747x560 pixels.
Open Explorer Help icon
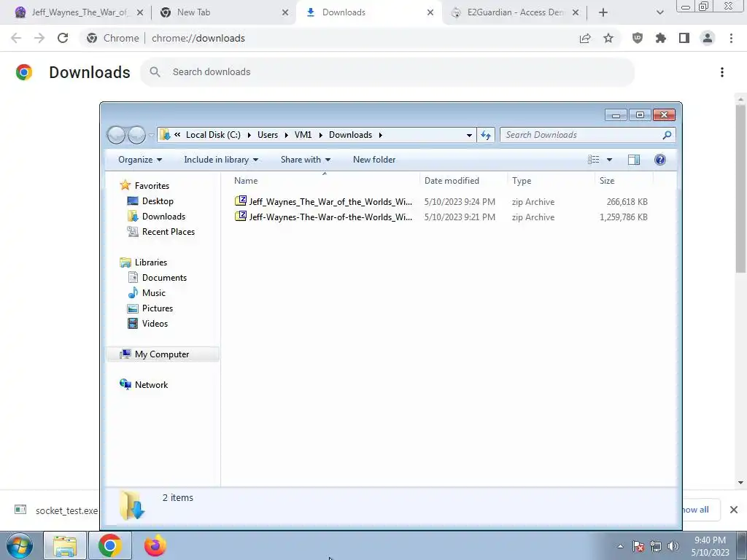(659, 160)
